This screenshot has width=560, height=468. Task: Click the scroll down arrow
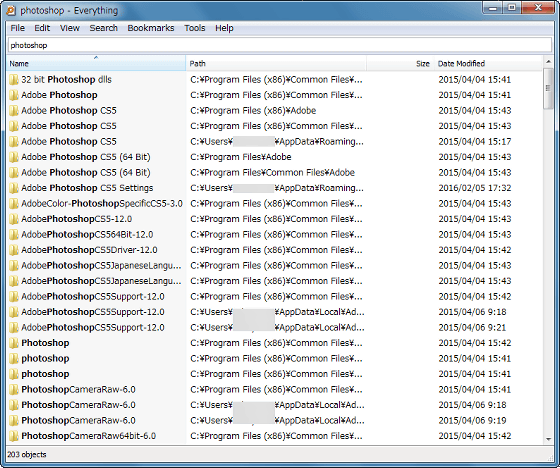coord(548,439)
